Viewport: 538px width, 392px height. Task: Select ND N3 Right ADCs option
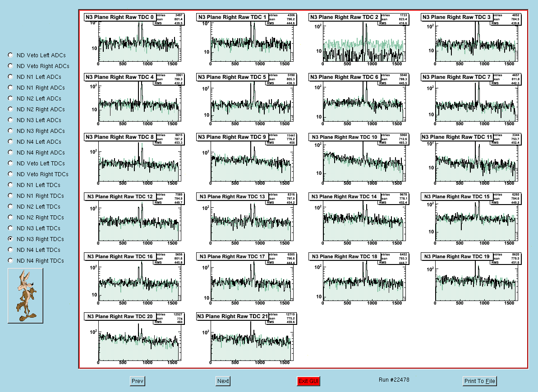[10, 131]
